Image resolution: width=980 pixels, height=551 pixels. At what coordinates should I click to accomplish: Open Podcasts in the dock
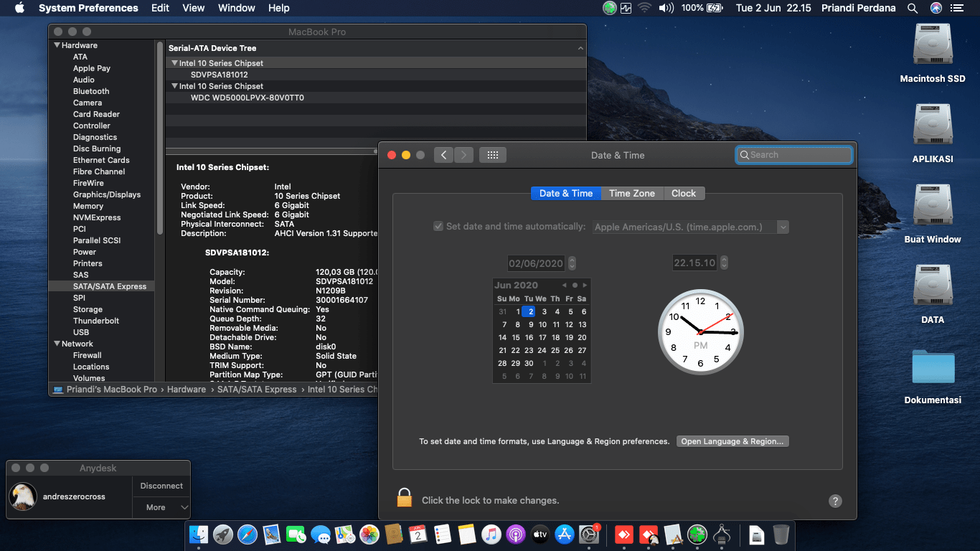pyautogui.click(x=516, y=534)
